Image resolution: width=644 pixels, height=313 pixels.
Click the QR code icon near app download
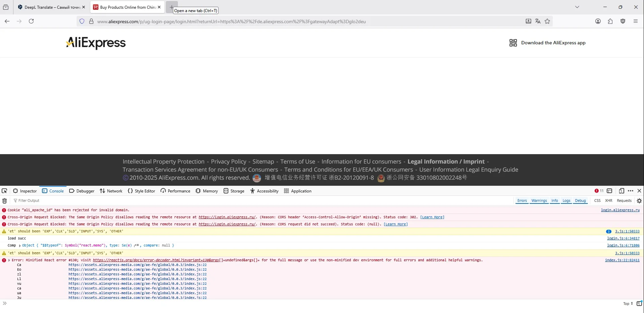513,43
